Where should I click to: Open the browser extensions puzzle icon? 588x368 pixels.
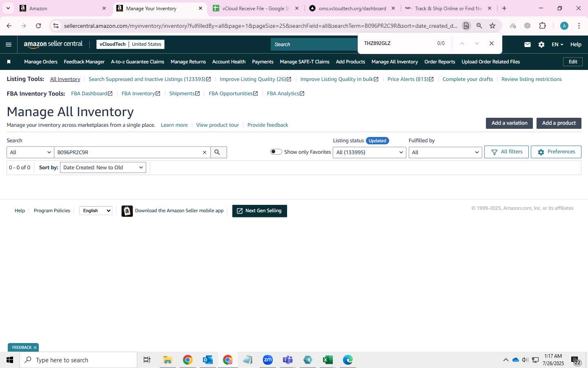click(542, 26)
